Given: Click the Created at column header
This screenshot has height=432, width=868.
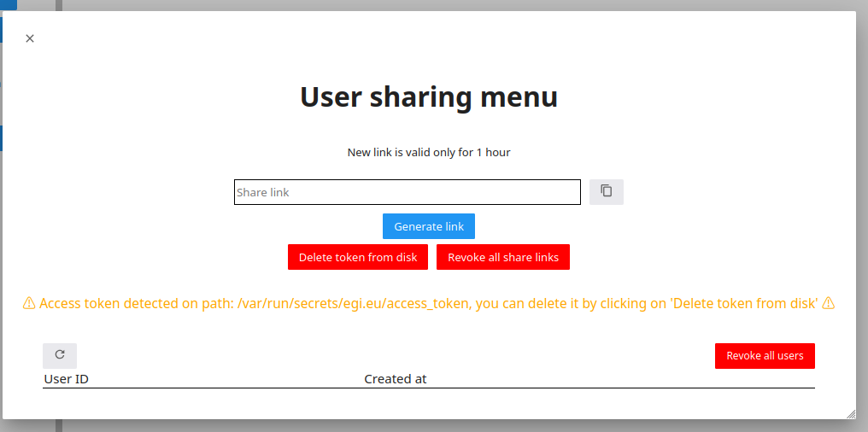Looking at the screenshot, I should coord(396,379).
